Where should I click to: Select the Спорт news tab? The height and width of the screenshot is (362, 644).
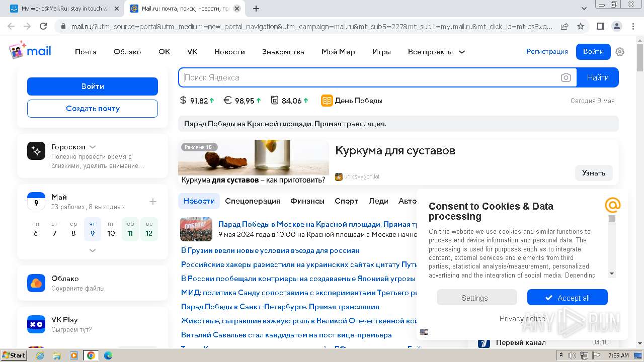point(347,201)
